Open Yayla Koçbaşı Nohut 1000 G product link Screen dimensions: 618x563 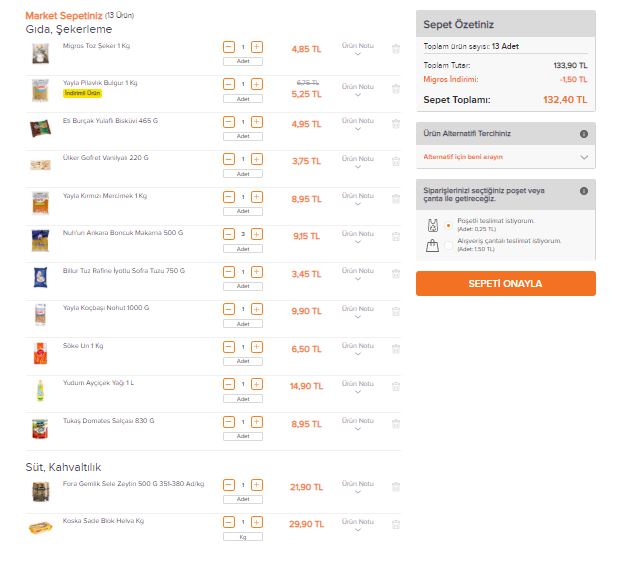[106, 308]
